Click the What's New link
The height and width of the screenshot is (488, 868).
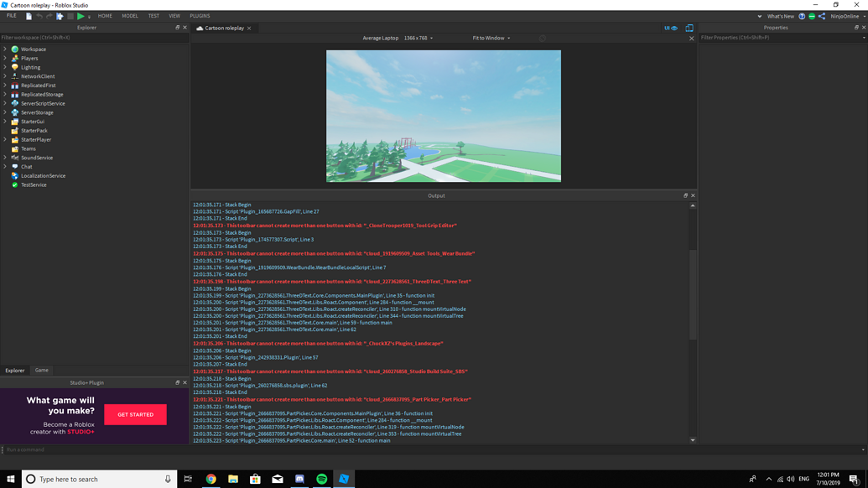(781, 16)
